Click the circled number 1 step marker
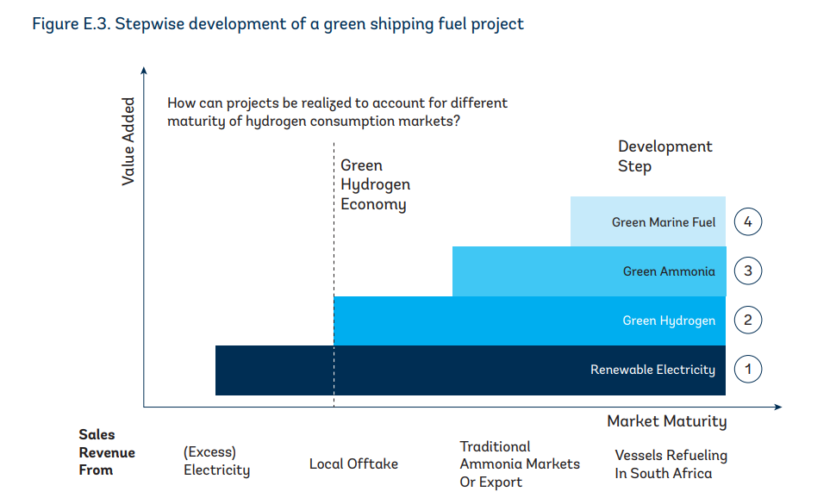Image resolution: width=836 pixels, height=504 pixels. click(x=748, y=370)
